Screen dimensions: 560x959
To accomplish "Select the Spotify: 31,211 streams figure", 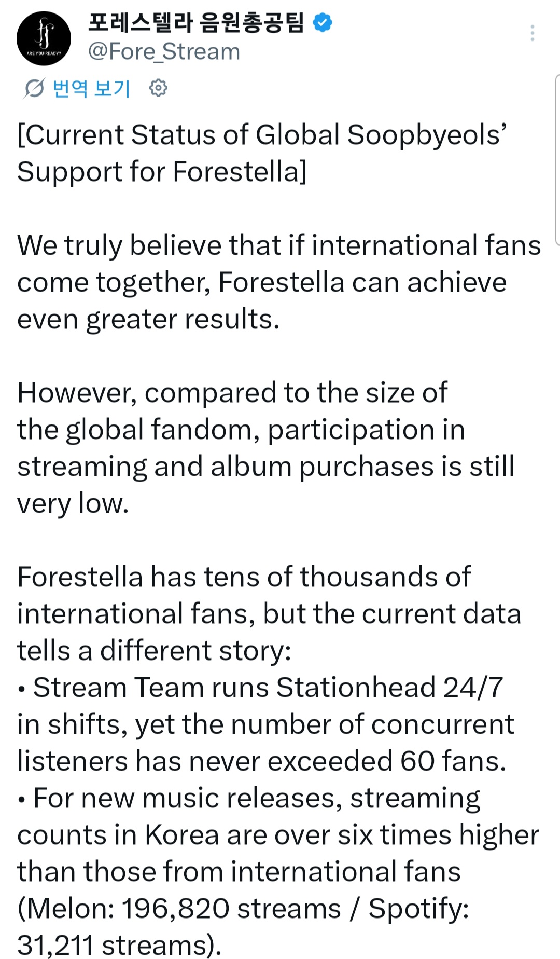I will pyautogui.click(x=243, y=927).
